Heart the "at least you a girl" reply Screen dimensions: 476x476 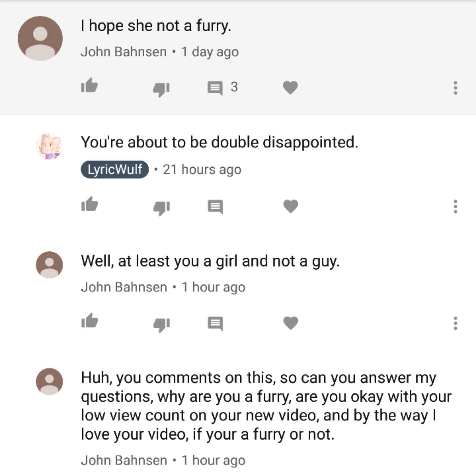pos(290,323)
